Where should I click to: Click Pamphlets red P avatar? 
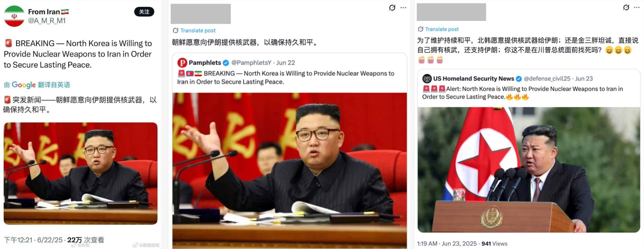(x=182, y=63)
